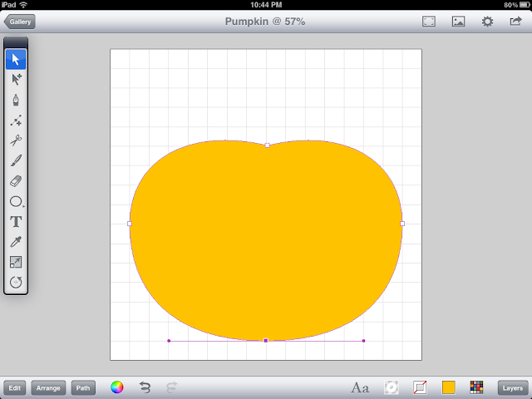Tap the share export icon

tap(515, 22)
